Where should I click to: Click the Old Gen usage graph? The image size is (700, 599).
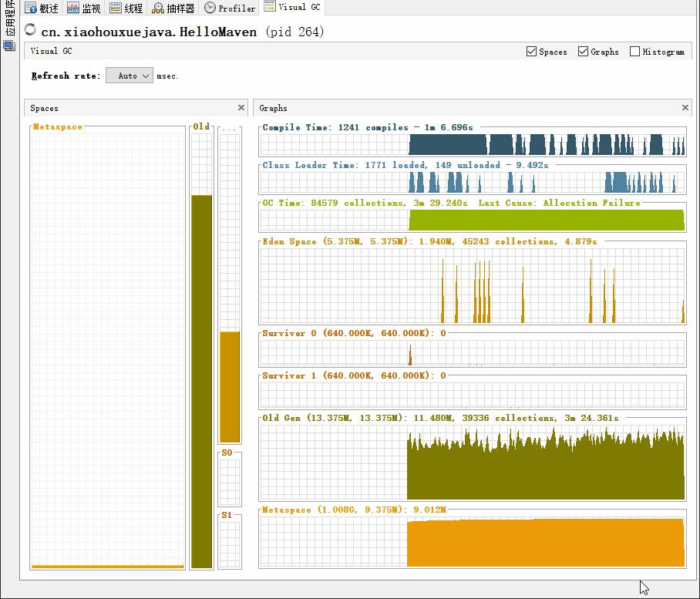coord(473,462)
